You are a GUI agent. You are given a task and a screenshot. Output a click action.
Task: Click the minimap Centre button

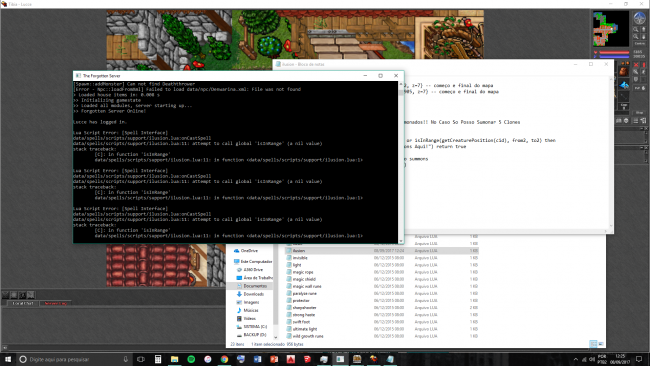click(640, 44)
